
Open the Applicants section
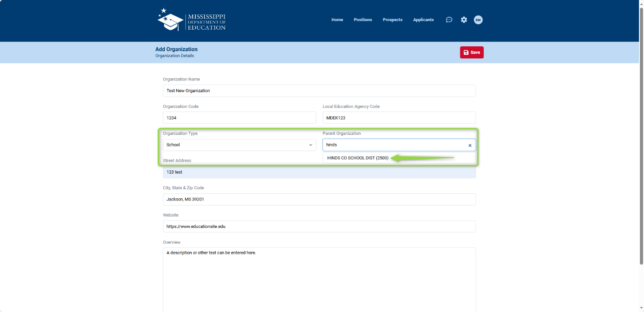(423, 19)
